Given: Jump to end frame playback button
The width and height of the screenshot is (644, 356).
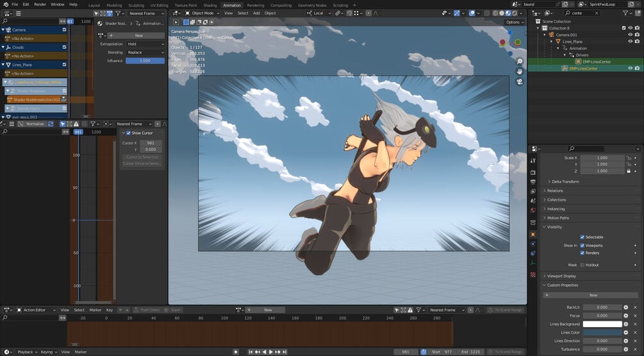Looking at the screenshot, I should pos(285,352).
